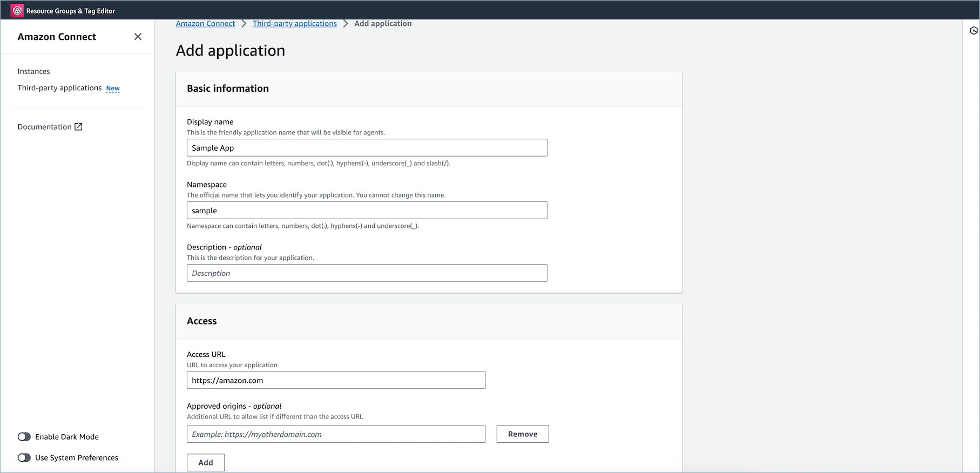Click the Resource Groups & Tag Editor icon

click(17, 11)
